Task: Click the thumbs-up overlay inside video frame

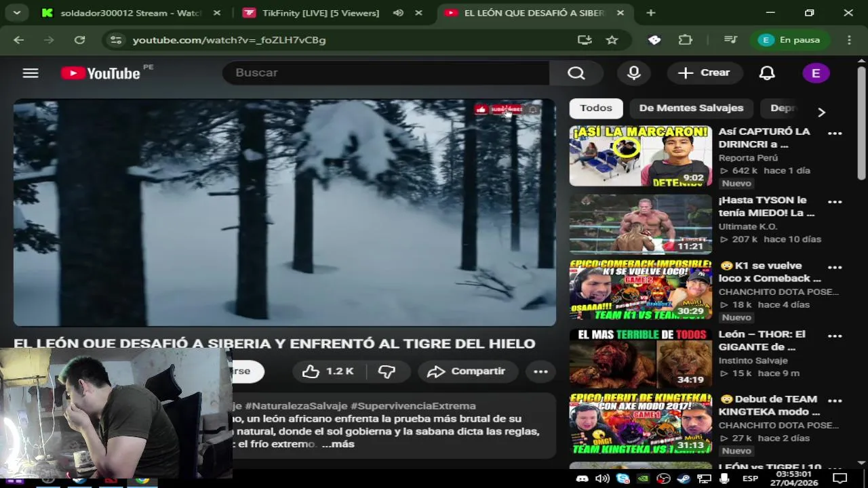Action: click(x=481, y=109)
